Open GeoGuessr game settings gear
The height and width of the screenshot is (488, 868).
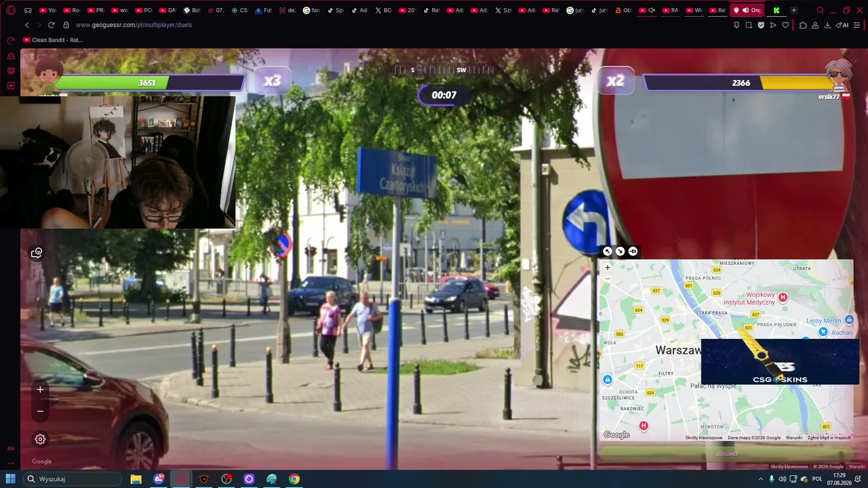(x=40, y=439)
